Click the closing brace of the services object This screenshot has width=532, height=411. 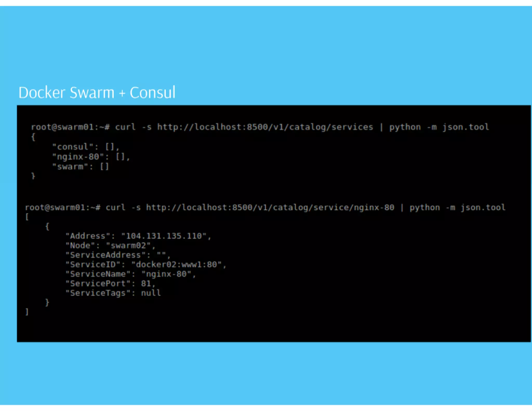(33, 176)
